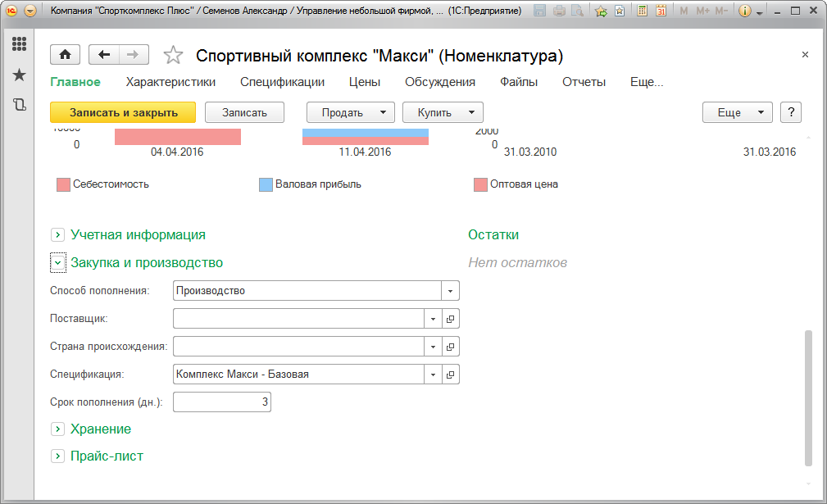Click the vertical scrollbar of the form
Viewport: 827px width, 504px height.
(x=808, y=398)
